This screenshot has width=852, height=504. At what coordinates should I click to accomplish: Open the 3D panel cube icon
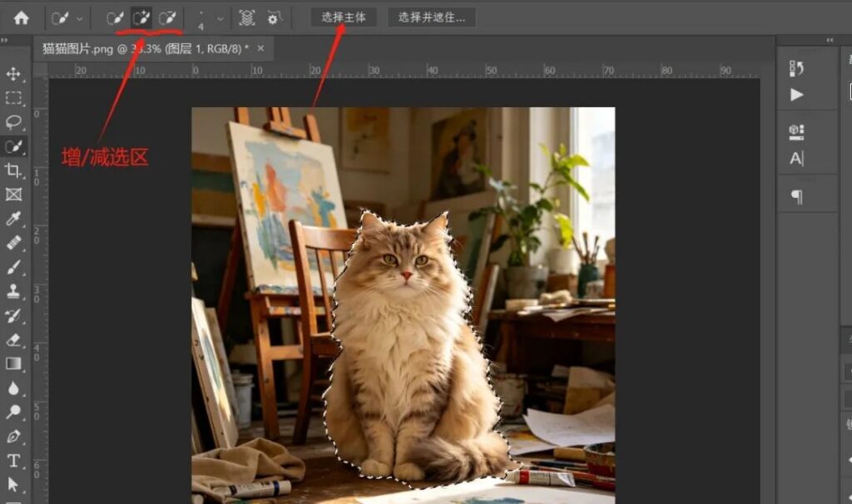796,131
